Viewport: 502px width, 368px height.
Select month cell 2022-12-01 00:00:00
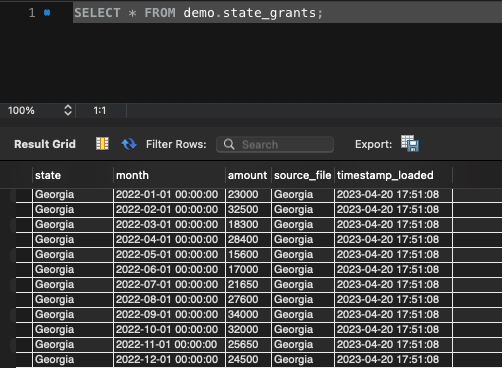click(x=169, y=360)
